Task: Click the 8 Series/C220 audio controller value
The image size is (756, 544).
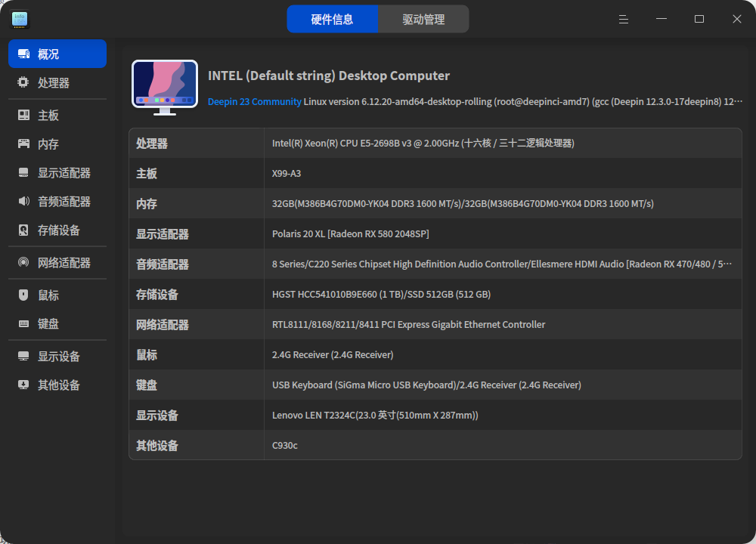Action: 502,264
